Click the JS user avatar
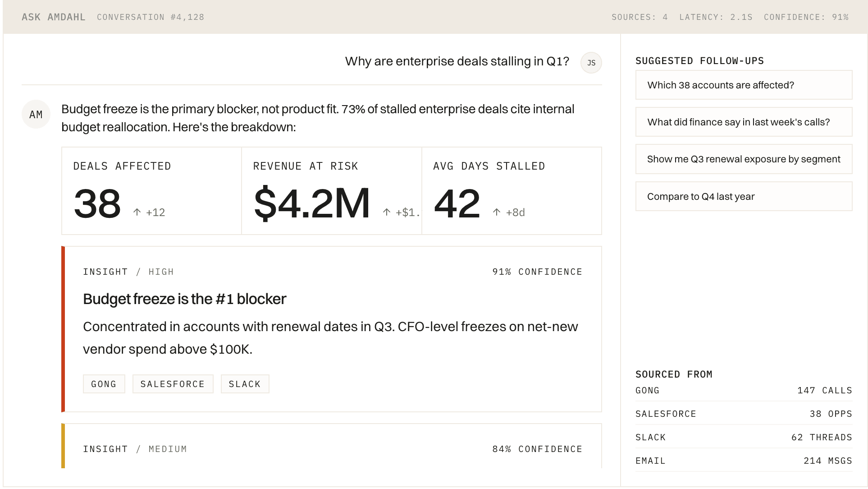The image size is (868, 489). tap(590, 63)
